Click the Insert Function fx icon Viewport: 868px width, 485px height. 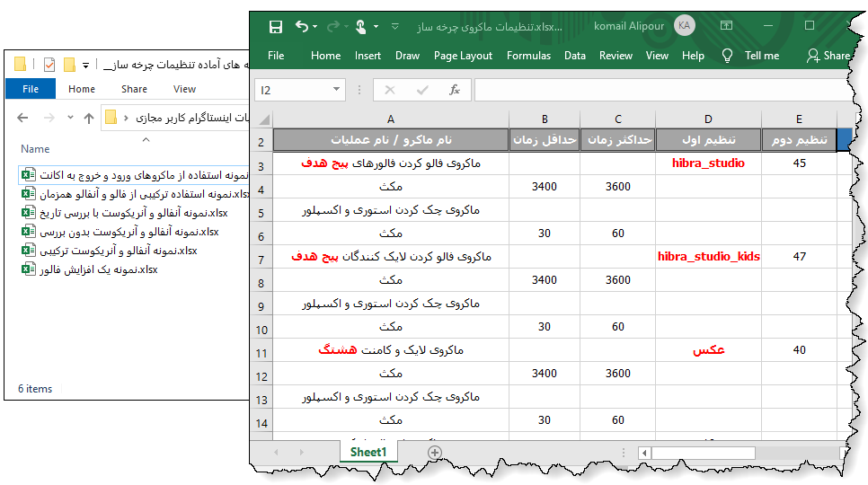click(x=455, y=90)
